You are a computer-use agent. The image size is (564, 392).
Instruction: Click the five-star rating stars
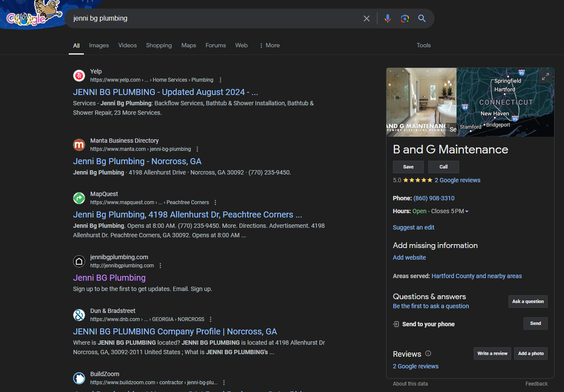pyautogui.click(x=418, y=180)
